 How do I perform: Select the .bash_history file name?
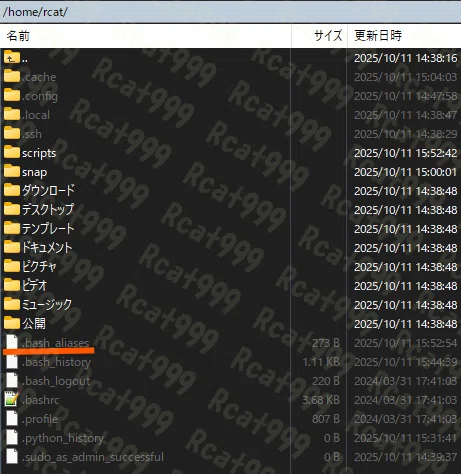click(x=56, y=362)
